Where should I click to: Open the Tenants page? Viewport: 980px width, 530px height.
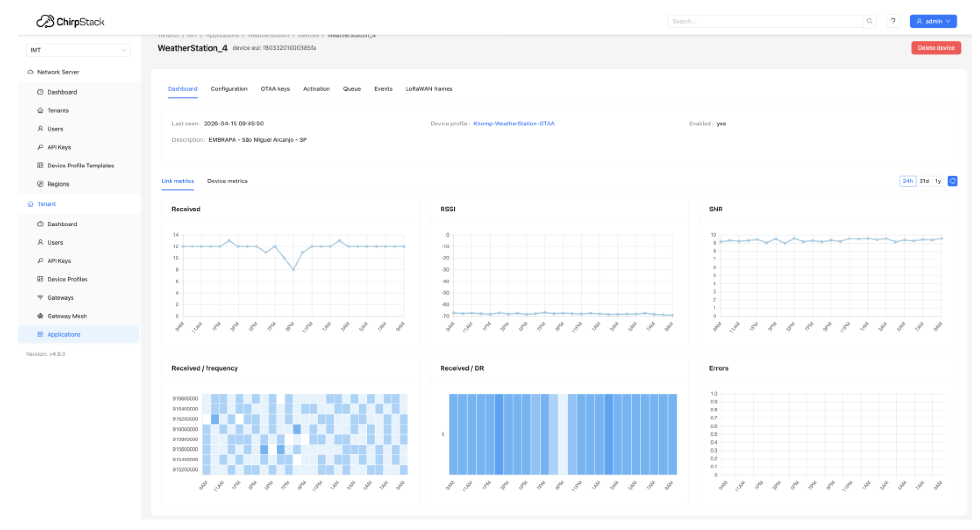coord(58,110)
